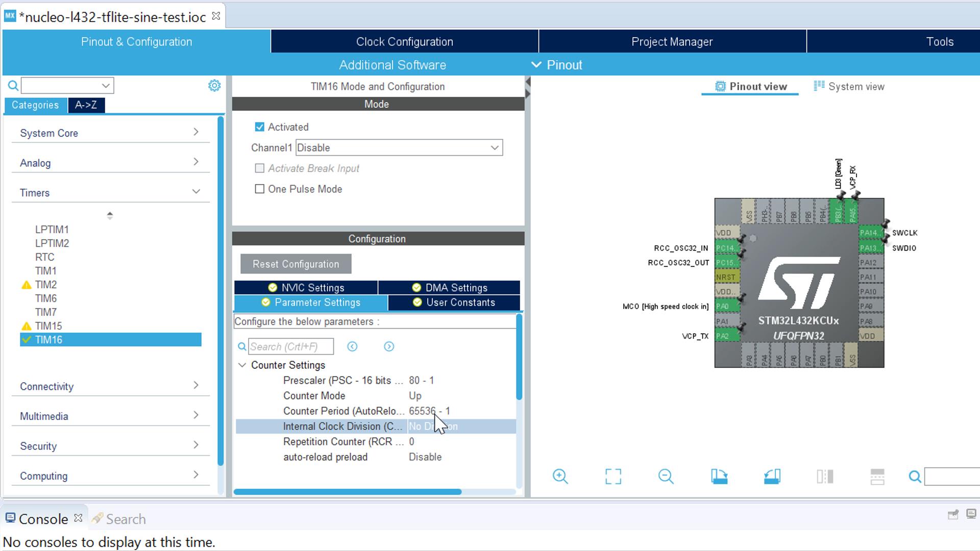Rotate the chip view clockwise icon

tap(719, 477)
